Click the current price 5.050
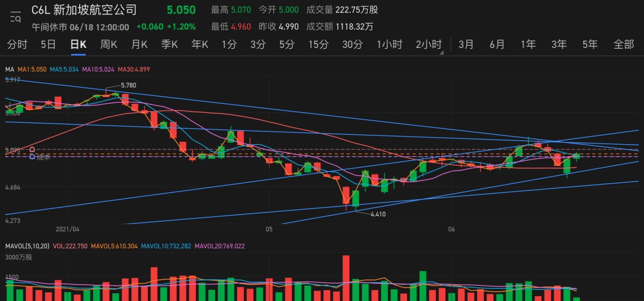Viewport: 644px width, 301px height. 181,10
